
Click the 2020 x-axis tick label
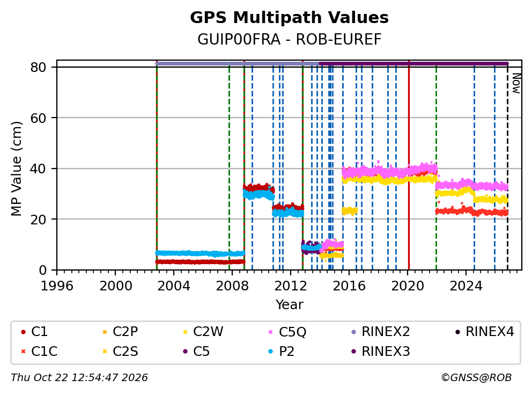click(x=408, y=286)
